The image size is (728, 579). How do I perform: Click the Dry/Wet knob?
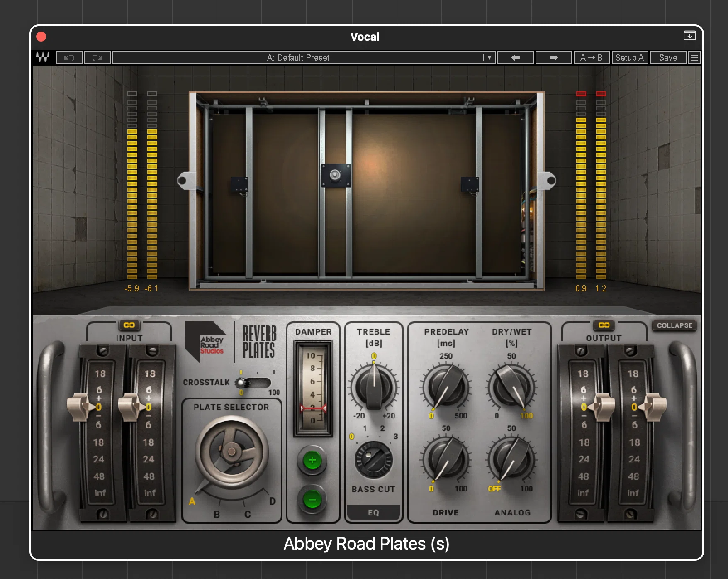512,387
